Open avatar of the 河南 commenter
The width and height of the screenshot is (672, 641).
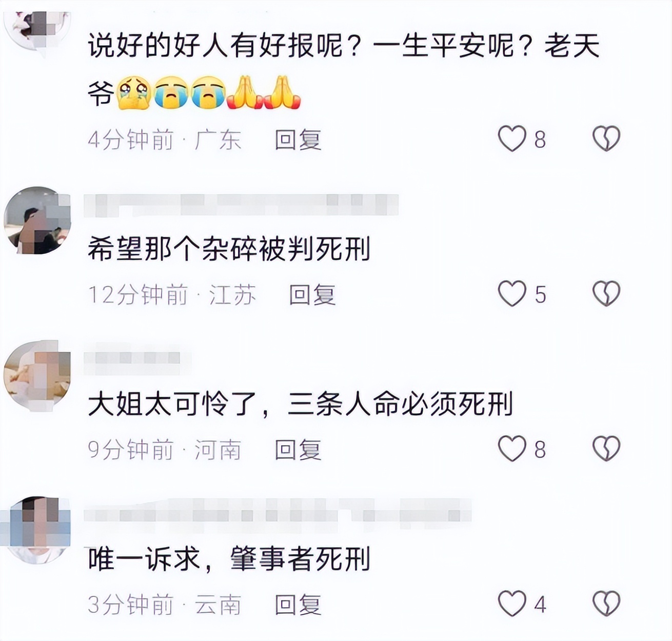click(37, 375)
